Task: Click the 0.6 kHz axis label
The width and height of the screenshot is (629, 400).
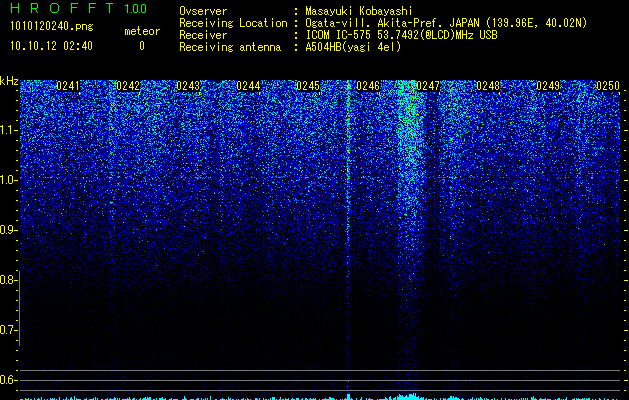Action: 8,380
